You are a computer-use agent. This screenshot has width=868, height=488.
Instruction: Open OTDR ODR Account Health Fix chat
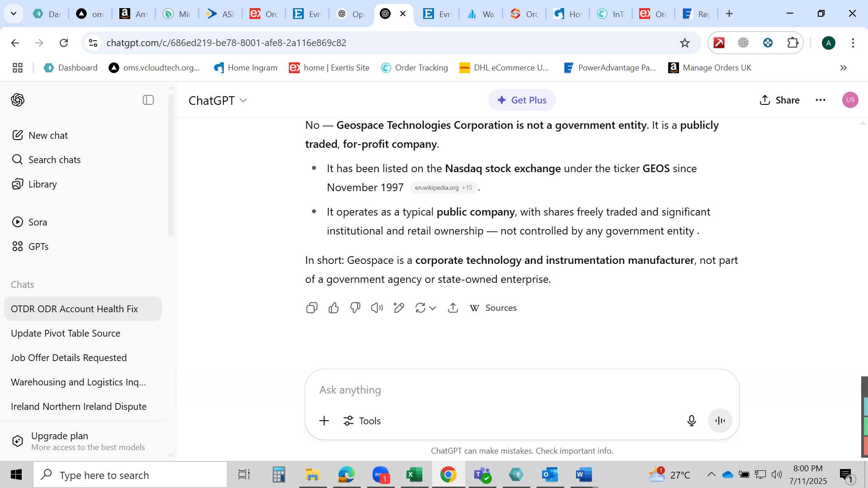tap(83, 309)
